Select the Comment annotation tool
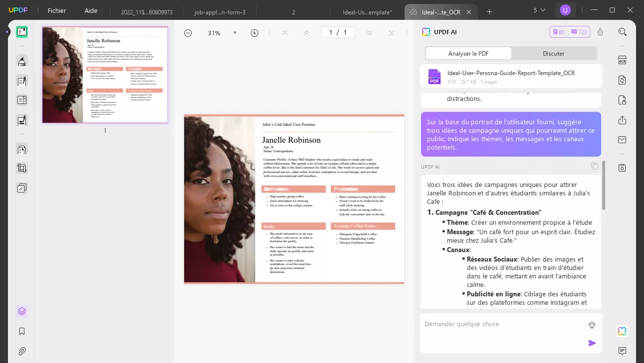 point(22,61)
